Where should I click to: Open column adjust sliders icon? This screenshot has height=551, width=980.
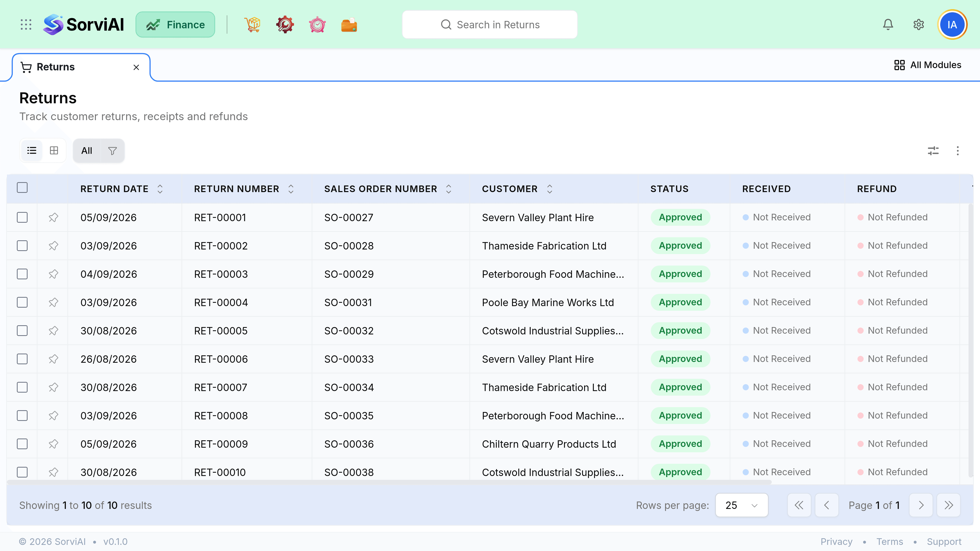tap(933, 151)
